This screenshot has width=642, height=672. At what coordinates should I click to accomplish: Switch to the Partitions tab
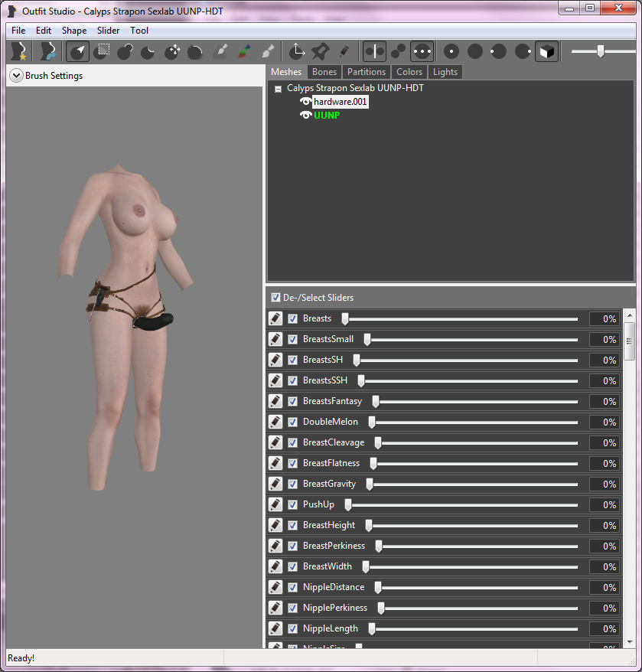367,72
